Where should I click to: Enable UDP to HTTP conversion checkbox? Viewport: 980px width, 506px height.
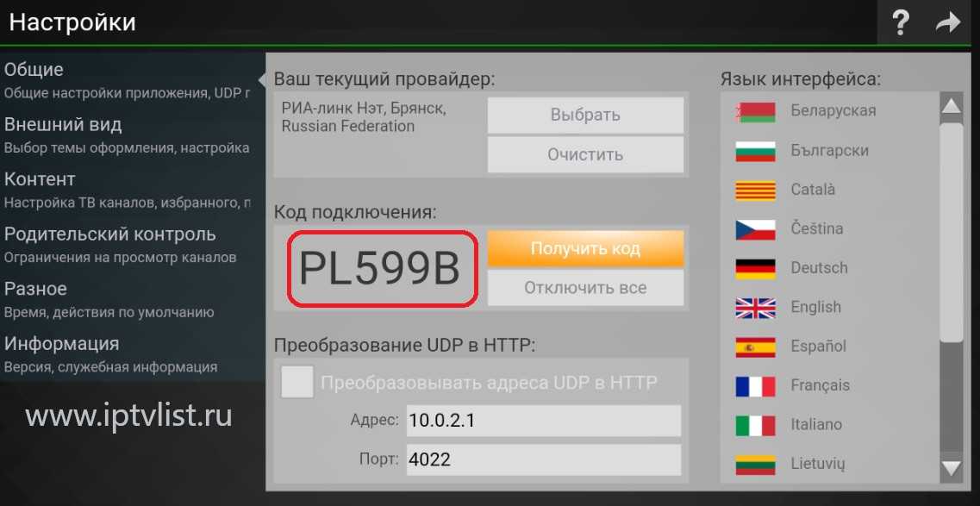click(296, 382)
